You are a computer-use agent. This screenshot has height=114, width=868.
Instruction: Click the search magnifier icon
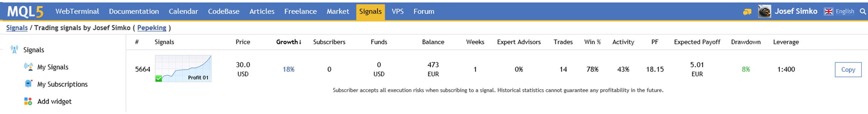pyautogui.click(x=863, y=12)
